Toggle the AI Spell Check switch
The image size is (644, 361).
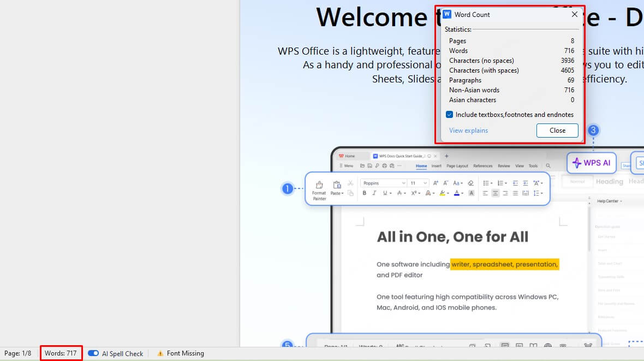pos(93,353)
